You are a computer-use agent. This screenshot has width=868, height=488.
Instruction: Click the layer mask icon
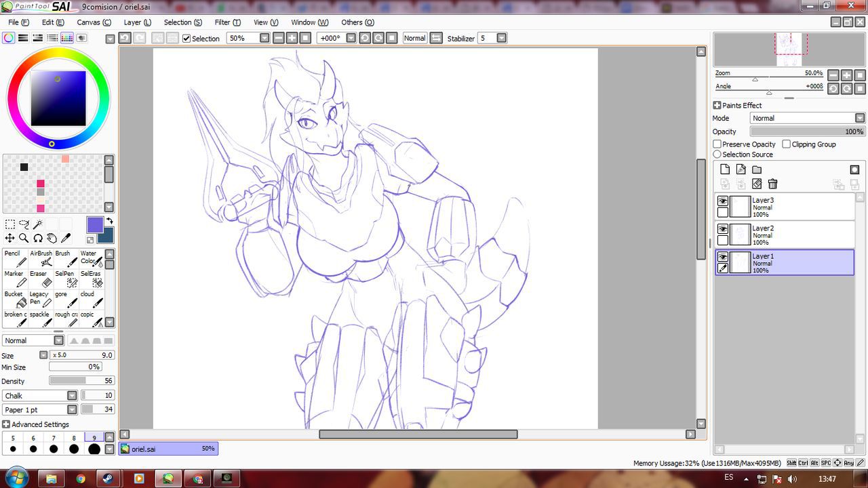point(854,169)
